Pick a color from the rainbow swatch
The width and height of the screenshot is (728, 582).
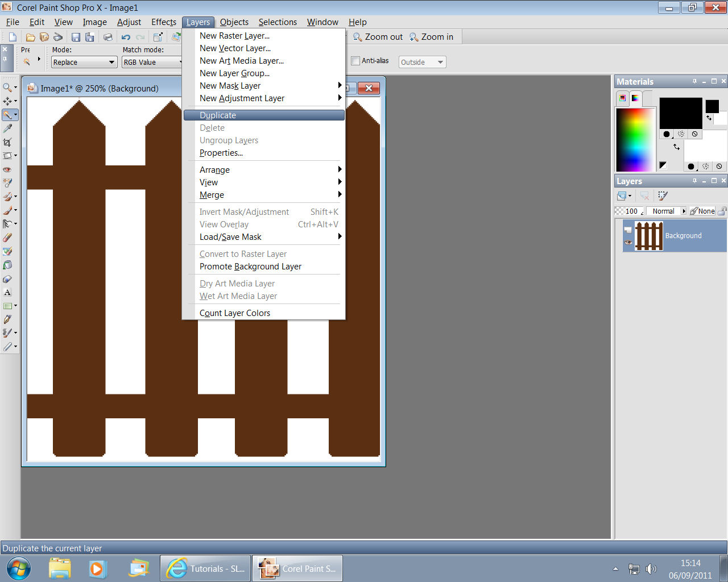click(x=634, y=139)
